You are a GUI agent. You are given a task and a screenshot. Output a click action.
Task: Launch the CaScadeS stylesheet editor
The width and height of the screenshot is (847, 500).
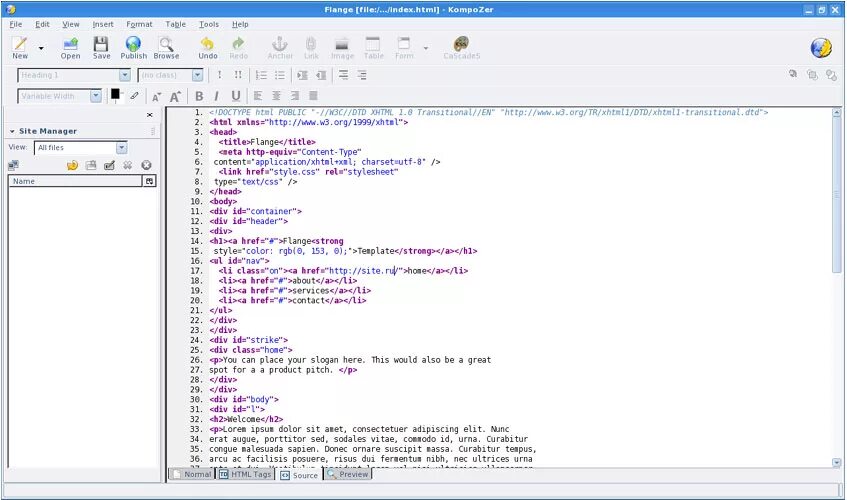pos(461,48)
